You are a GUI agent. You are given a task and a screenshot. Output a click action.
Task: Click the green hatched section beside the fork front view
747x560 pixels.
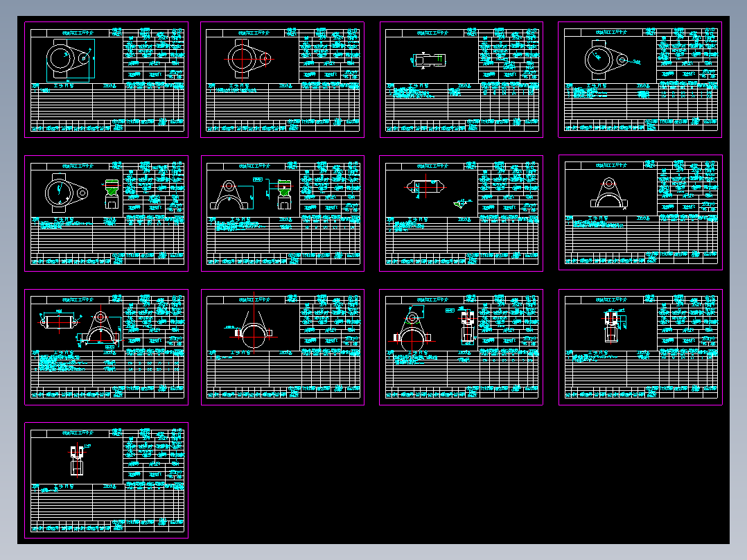pyautogui.click(x=284, y=188)
